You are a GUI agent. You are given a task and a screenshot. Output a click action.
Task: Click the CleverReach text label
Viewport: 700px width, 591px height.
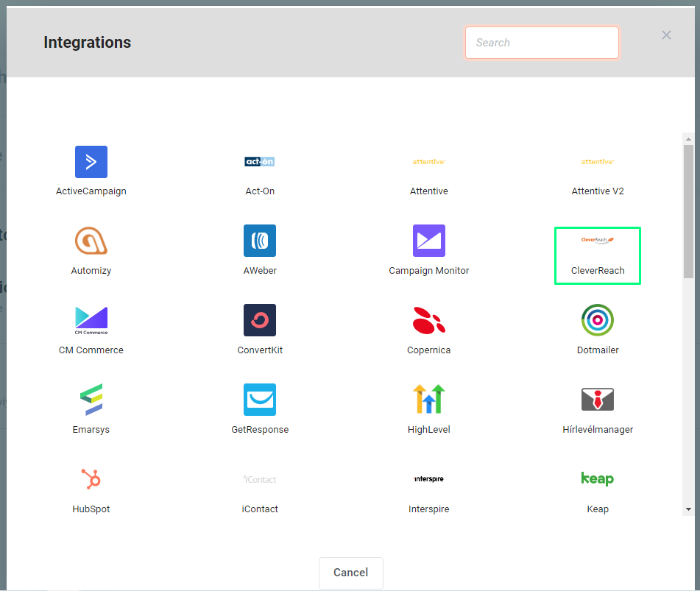598,271
